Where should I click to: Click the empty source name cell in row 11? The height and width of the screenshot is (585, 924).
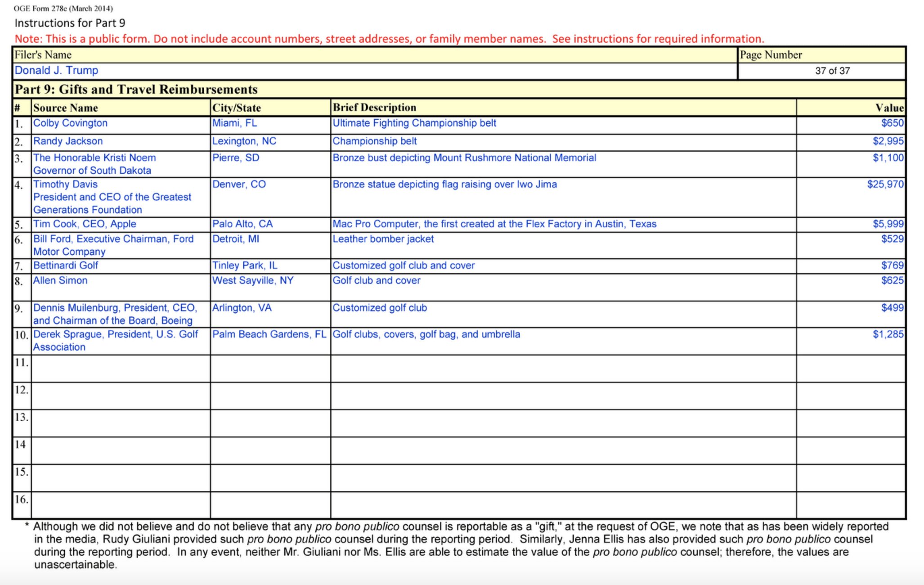pyautogui.click(x=121, y=369)
